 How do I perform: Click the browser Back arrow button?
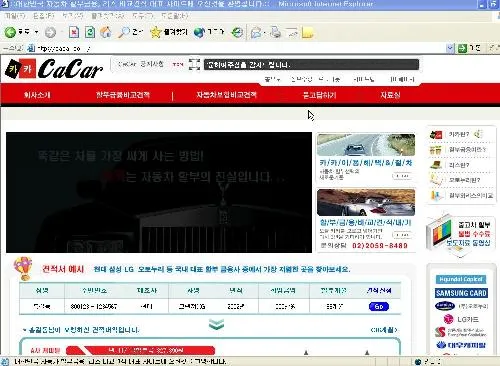click(10, 32)
